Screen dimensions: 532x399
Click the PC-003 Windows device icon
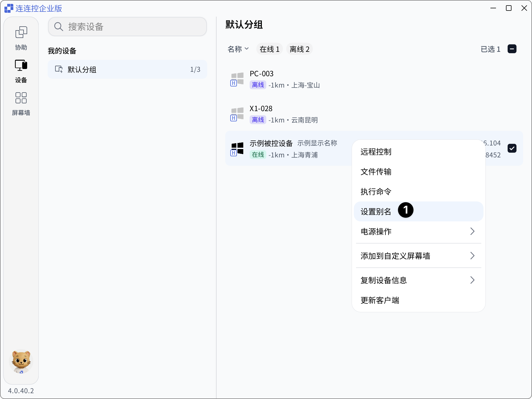(x=237, y=80)
